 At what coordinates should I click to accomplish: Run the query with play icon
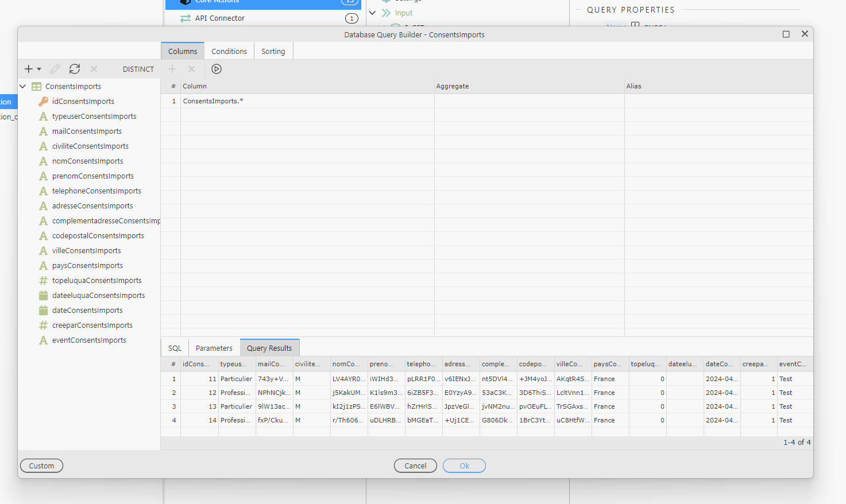pyautogui.click(x=217, y=69)
